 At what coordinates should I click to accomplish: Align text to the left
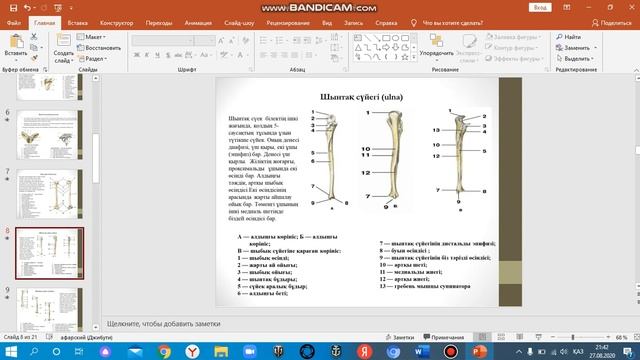coord(263,55)
